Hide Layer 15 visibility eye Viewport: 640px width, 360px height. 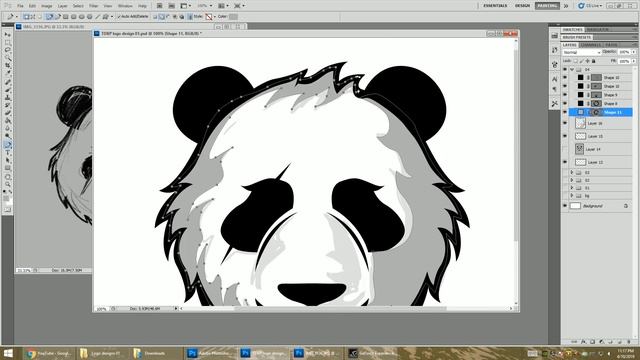tap(565, 136)
